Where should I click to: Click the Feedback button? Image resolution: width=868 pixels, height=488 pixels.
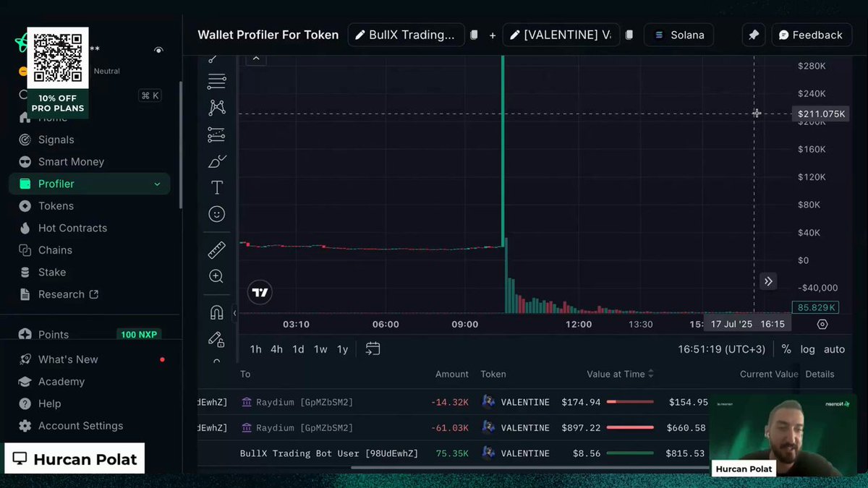coord(811,35)
